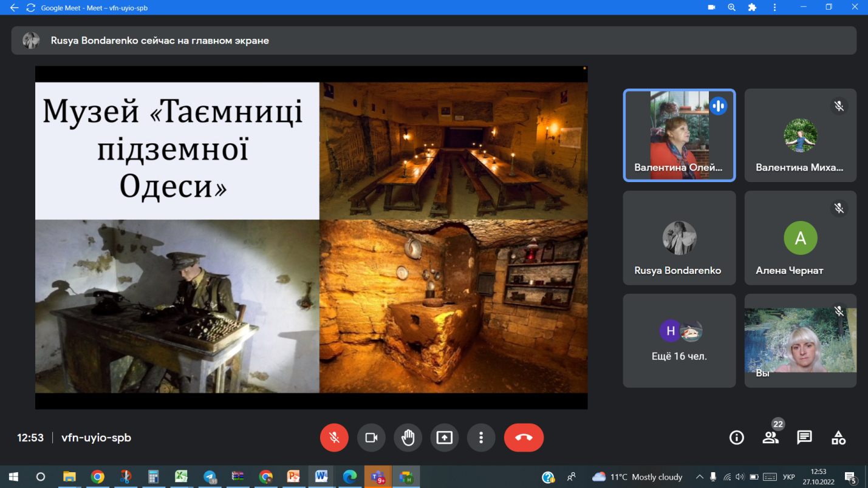Open Word from the Windows taskbar
This screenshot has width=868, height=488.
point(321,477)
